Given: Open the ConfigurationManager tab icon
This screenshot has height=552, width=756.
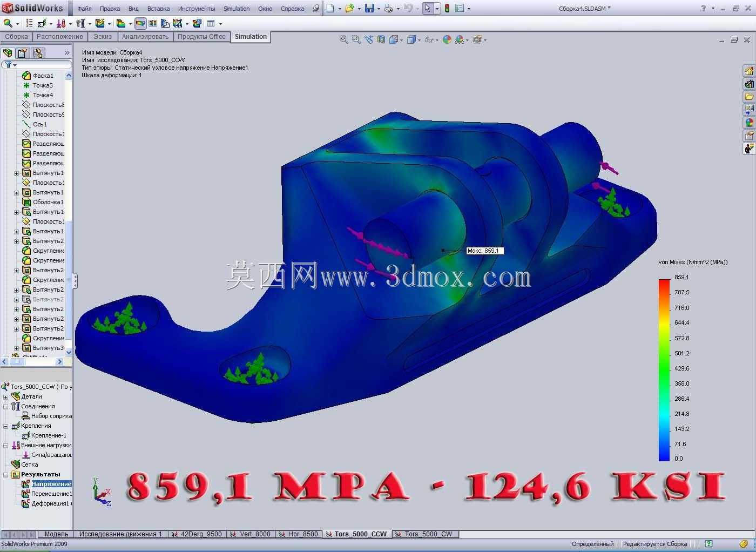Looking at the screenshot, I should [37, 52].
